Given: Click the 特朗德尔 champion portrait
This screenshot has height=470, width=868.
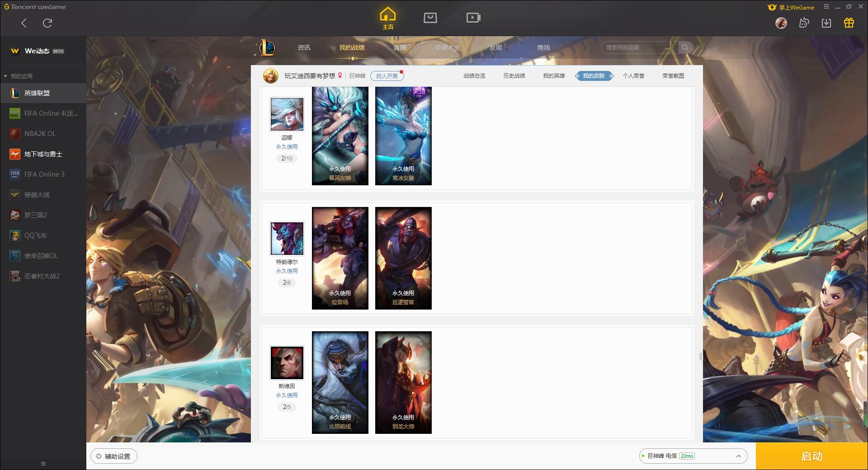Looking at the screenshot, I should [x=287, y=239].
